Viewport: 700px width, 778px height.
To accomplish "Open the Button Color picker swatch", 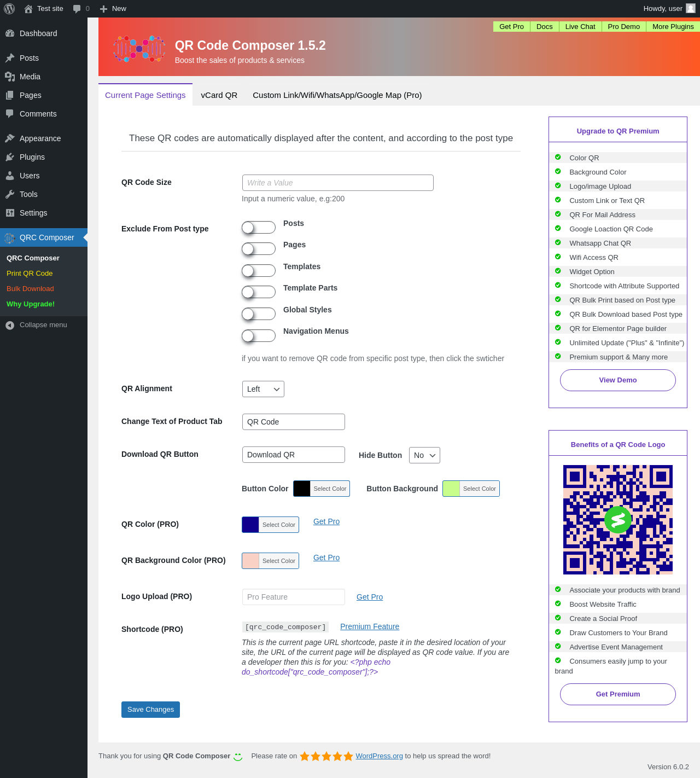I will (322, 489).
